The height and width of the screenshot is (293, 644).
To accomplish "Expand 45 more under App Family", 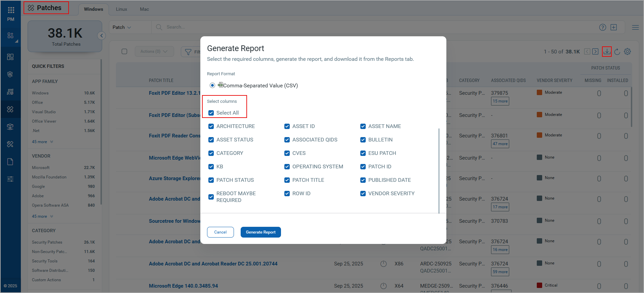I will pyautogui.click(x=42, y=142).
